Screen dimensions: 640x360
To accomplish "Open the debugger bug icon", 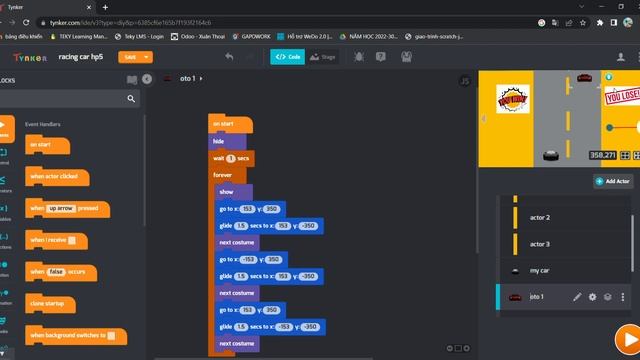I will [x=359, y=57].
